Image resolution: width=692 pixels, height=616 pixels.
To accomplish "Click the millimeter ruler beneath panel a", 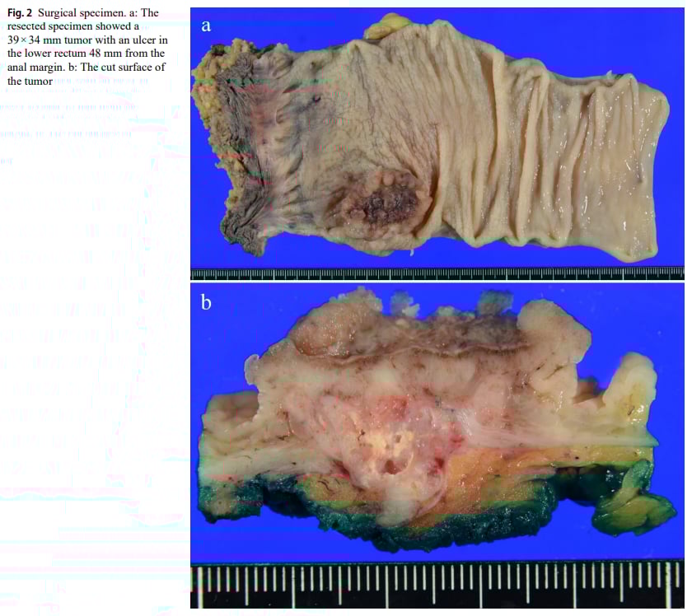I will point(437,273).
